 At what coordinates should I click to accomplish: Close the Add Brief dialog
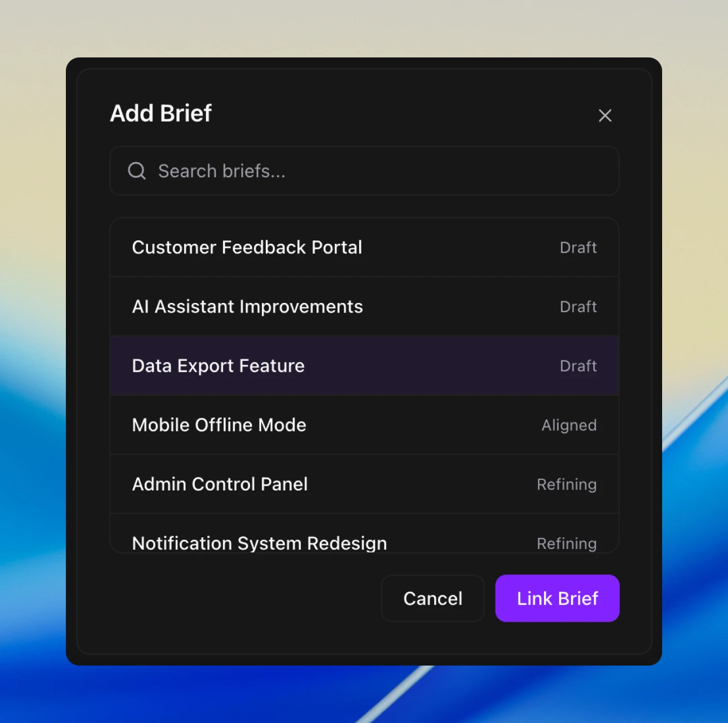coord(605,115)
